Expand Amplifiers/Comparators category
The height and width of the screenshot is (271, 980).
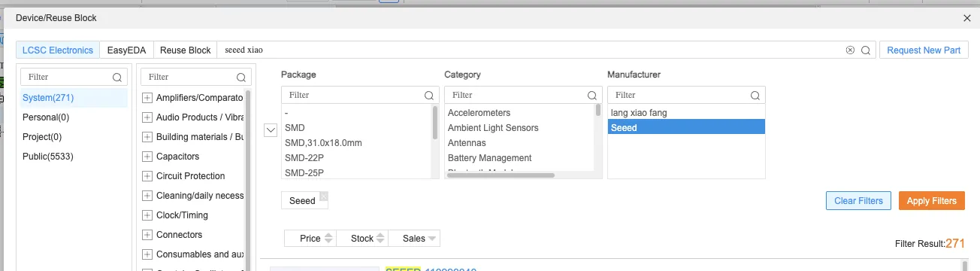147,98
